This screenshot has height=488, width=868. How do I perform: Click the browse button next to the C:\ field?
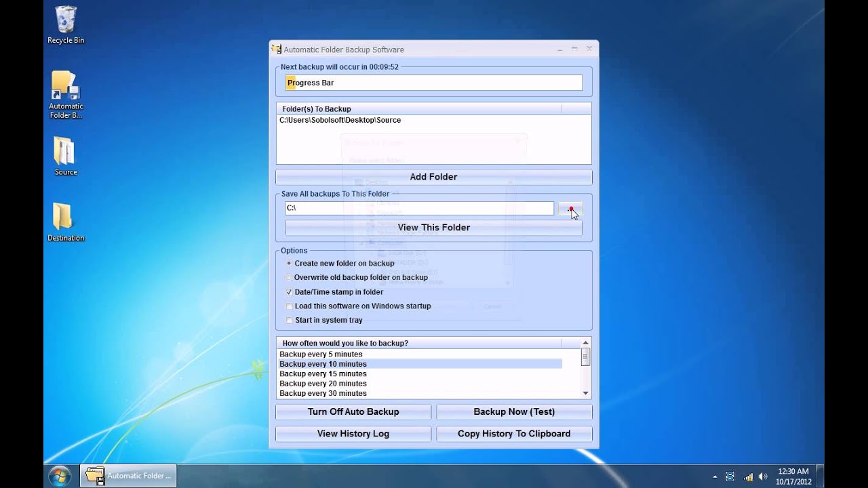[570, 209]
